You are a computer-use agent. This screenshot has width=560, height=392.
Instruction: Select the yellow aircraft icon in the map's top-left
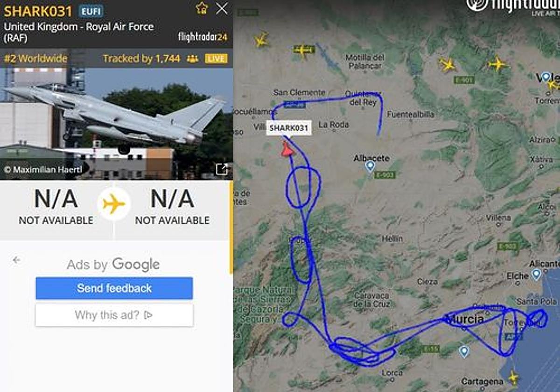(x=262, y=40)
